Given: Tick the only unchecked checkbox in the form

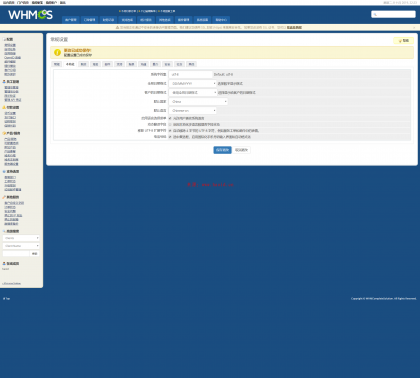Looking at the screenshot, I should tap(170, 124).
